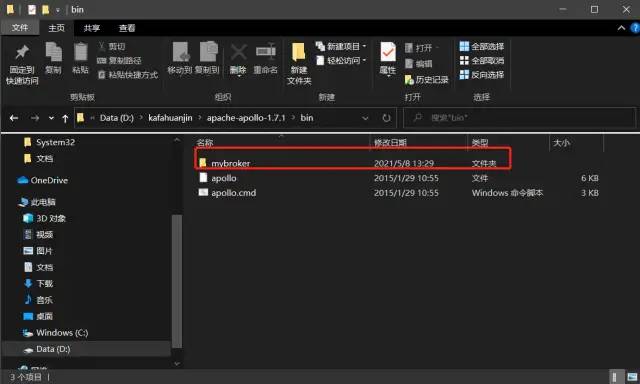Viewport: 640px width, 384px height.
Task: Click kafahuanjin in the address bar
Action: click(x=170, y=118)
